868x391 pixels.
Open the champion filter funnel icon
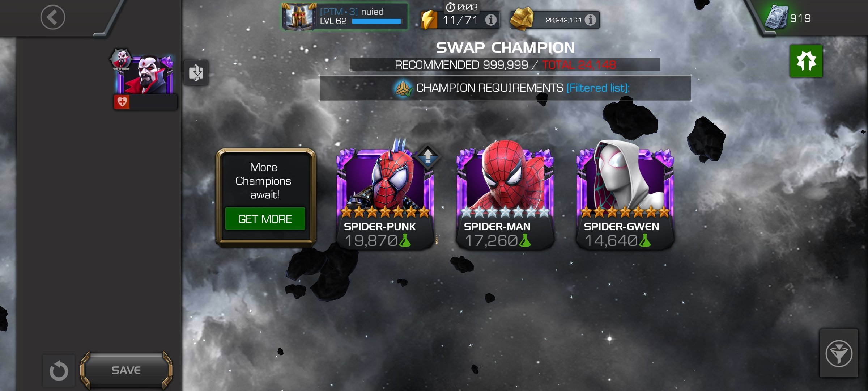838,353
